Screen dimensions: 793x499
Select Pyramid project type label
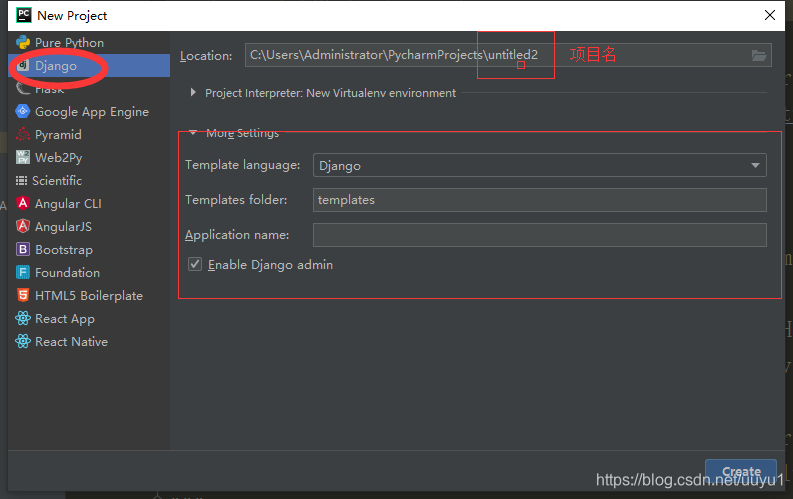[x=58, y=134]
